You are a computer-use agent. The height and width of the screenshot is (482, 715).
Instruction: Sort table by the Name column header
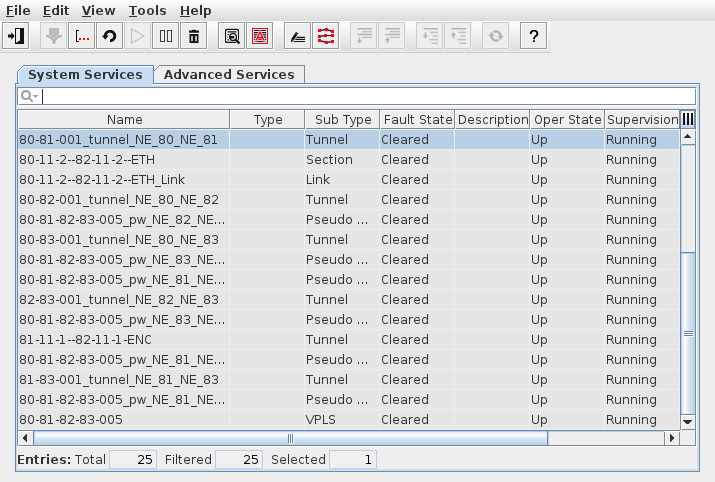pos(125,119)
